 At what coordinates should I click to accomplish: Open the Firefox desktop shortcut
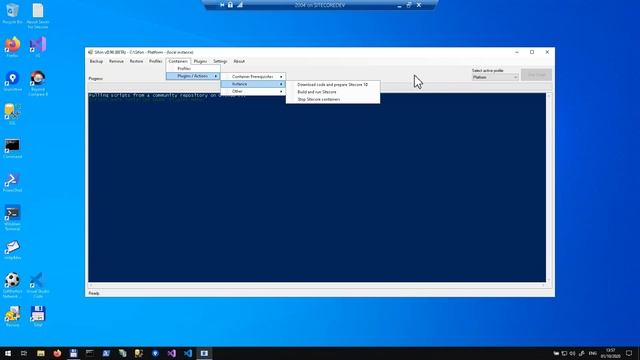click(12, 47)
